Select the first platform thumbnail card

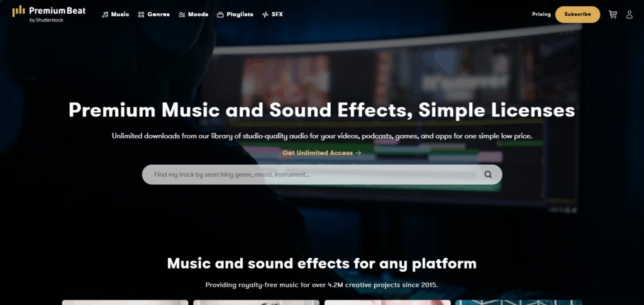[125, 302]
